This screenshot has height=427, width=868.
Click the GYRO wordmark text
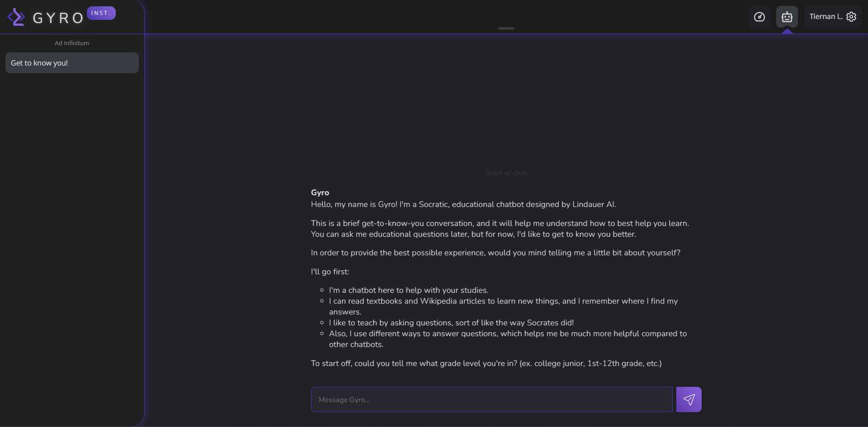coord(58,18)
